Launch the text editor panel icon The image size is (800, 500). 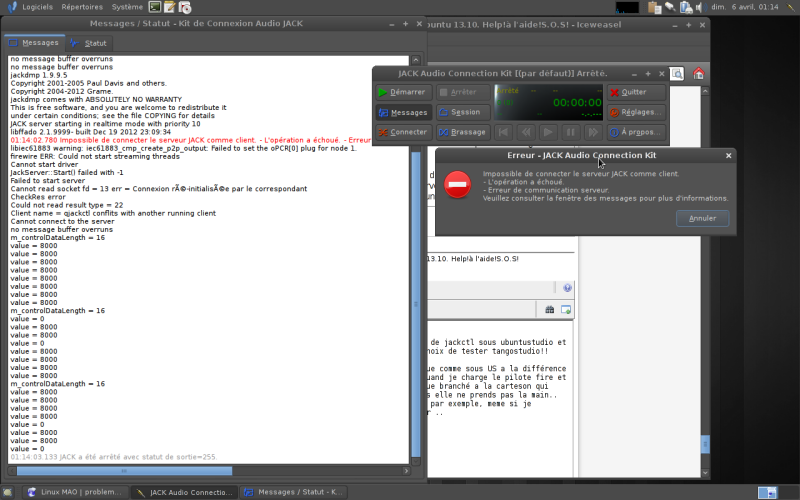click(x=169, y=7)
